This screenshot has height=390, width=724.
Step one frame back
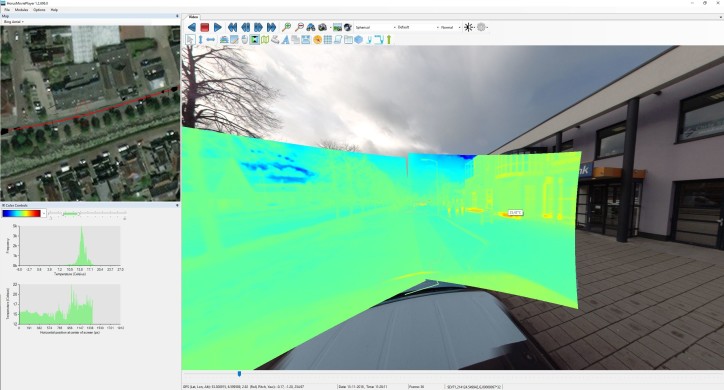click(x=245, y=27)
